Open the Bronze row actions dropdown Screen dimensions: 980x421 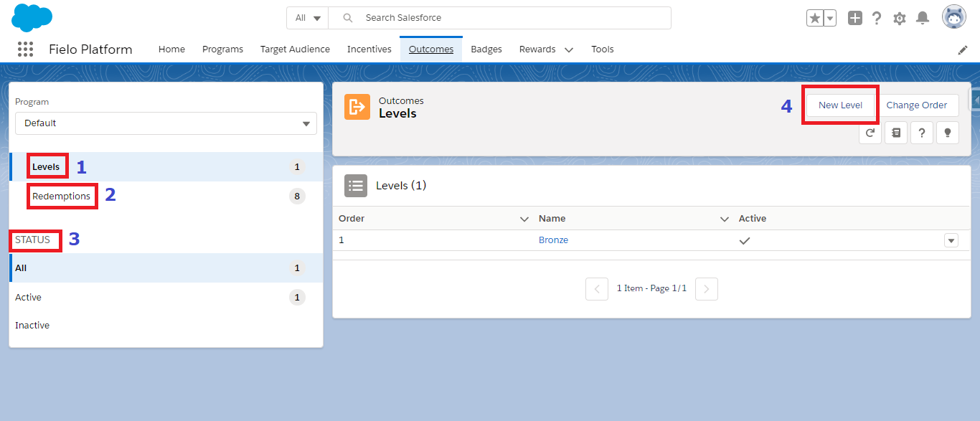[951, 240]
